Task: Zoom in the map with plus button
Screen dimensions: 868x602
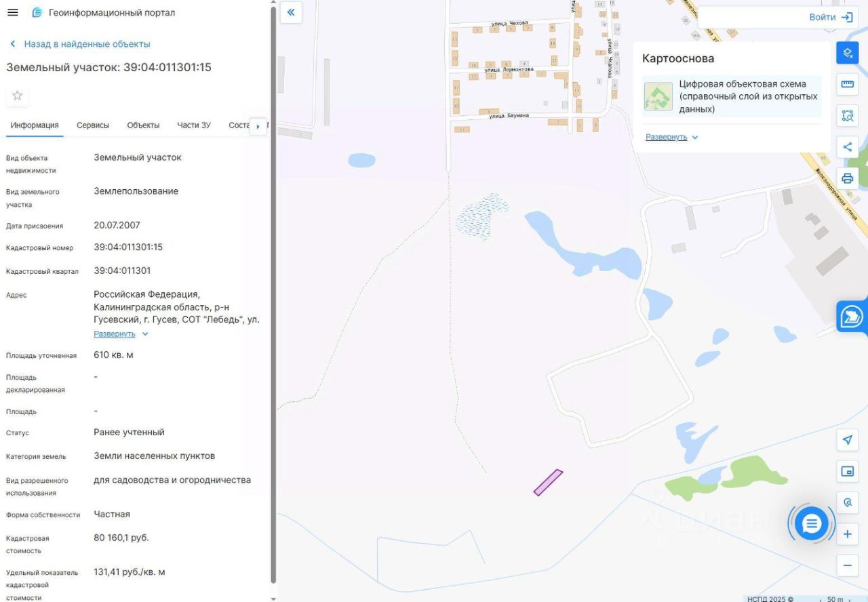Action: [x=847, y=534]
